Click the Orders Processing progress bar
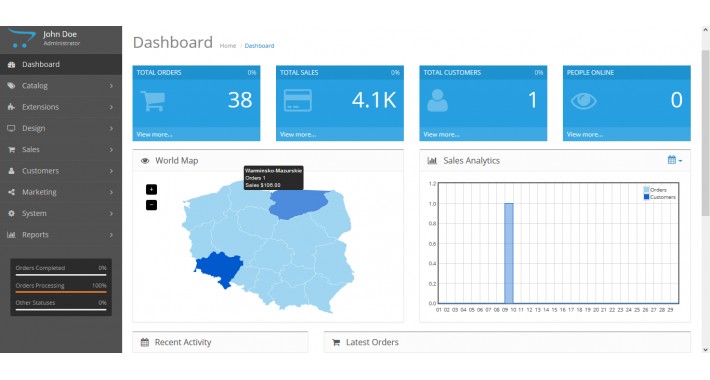Image resolution: width=710 pixels, height=380 pixels. pos(61,292)
